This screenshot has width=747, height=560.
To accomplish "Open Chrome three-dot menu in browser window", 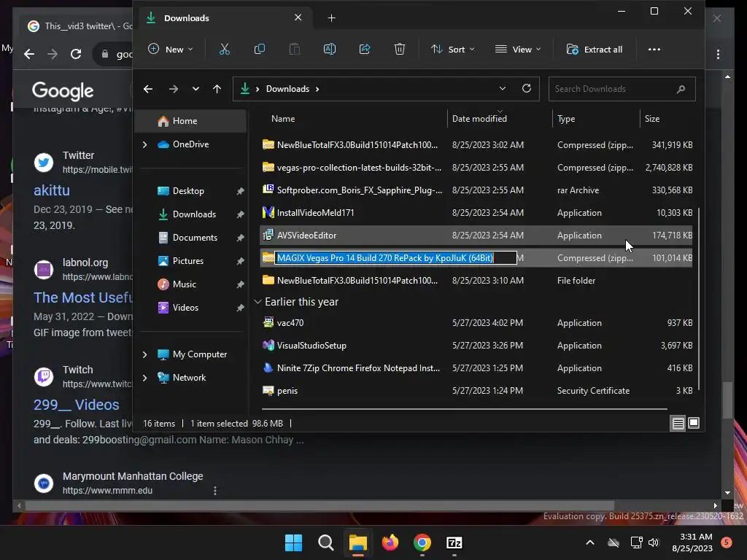I will coord(718,54).
